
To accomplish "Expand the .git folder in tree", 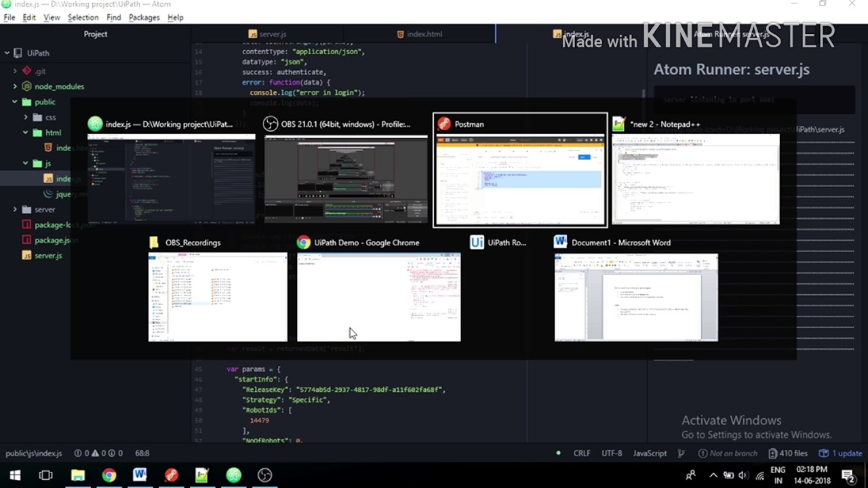I will tap(15, 71).
